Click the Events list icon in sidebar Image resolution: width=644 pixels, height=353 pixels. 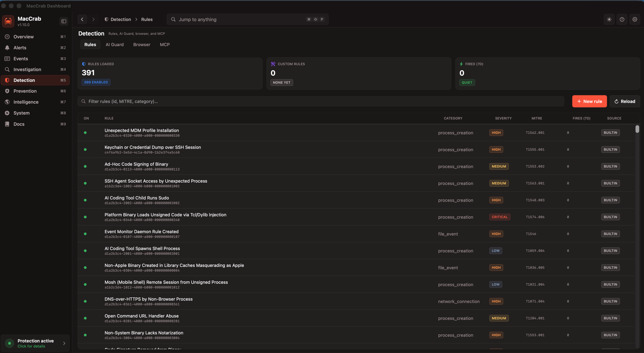7,59
